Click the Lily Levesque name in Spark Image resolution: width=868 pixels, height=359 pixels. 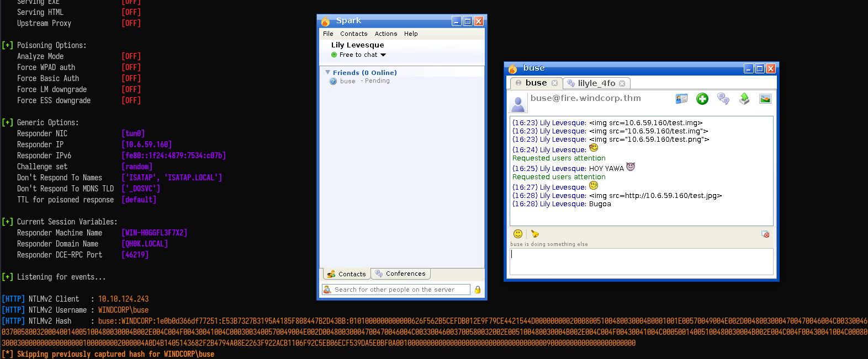click(x=357, y=45)
